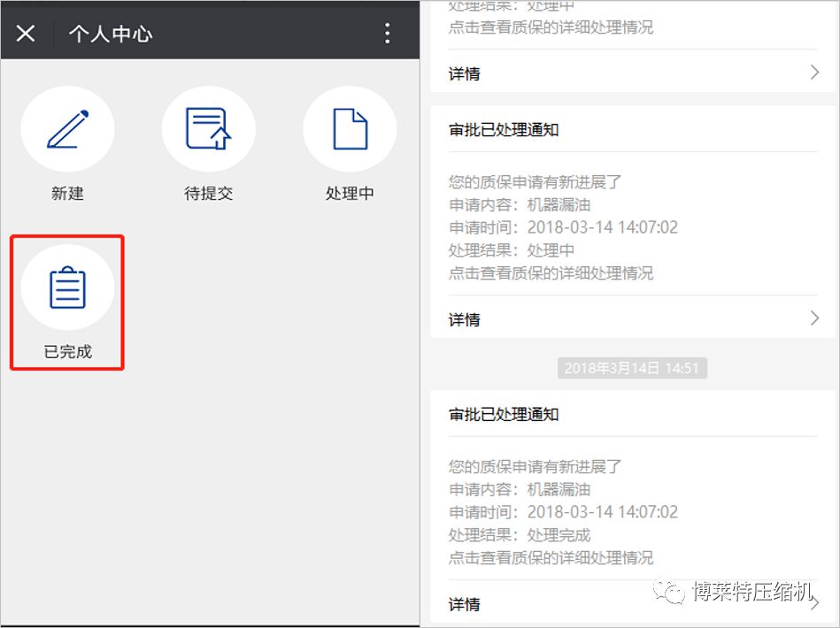840x628 pixels.
Task: Close the 个人中心 page with X
Action: click(x=26, y=34)
